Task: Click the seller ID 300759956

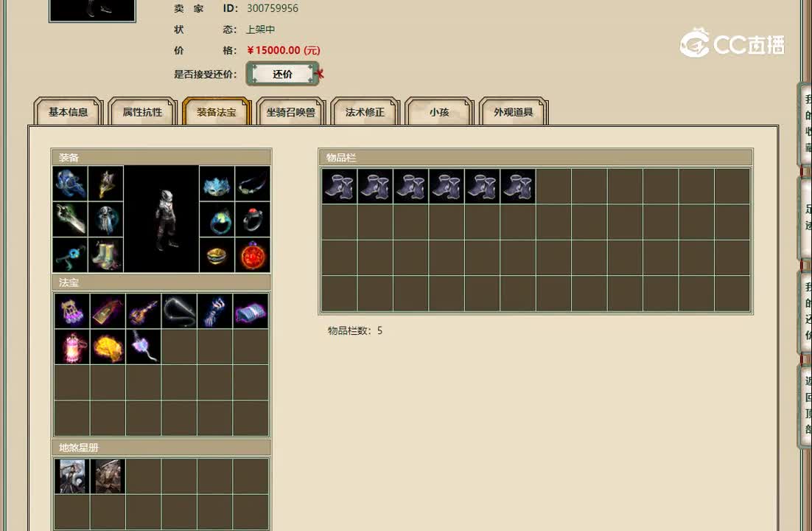Action: tap(273, 8)
